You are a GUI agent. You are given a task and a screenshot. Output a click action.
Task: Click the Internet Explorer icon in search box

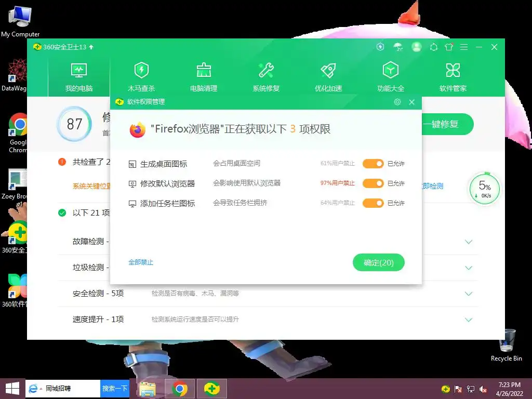(x=33, y=389)
